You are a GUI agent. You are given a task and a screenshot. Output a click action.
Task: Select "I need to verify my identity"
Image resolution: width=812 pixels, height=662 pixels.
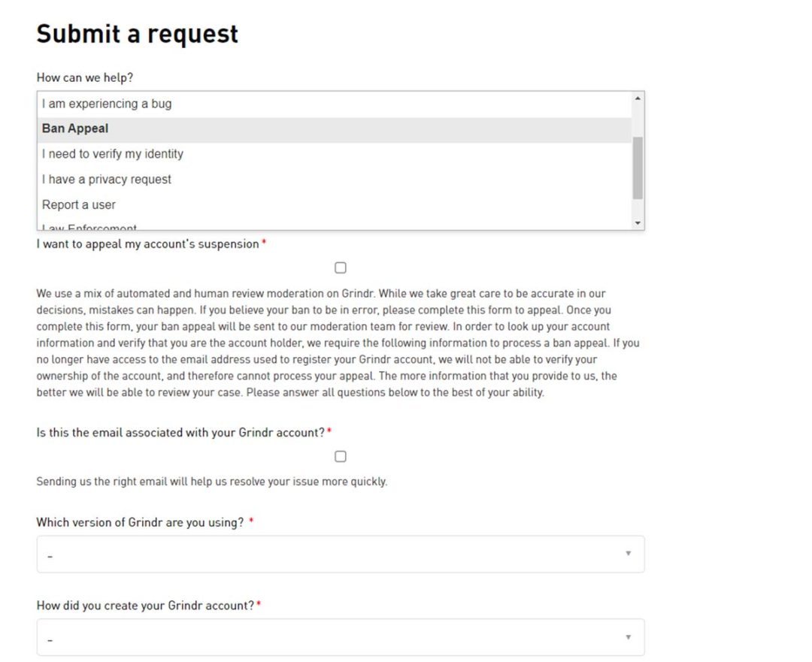[113, 154]
